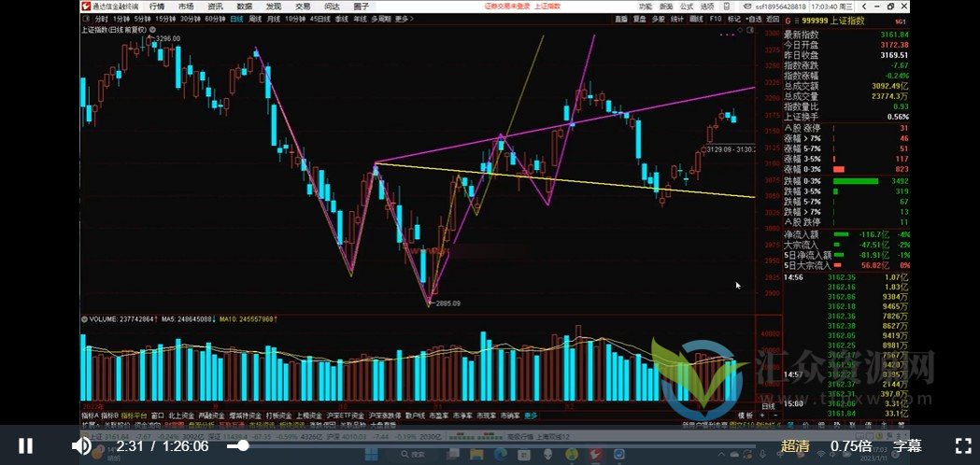Mute the video volume speaker icon
This screenshot has width=980, height=465.
point(82,446)
